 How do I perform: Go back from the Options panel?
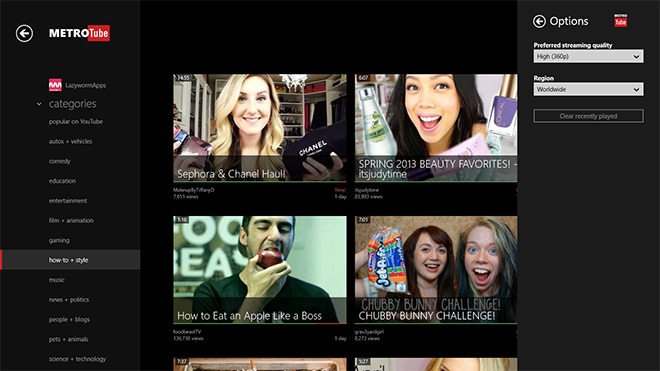click(539, 21)
